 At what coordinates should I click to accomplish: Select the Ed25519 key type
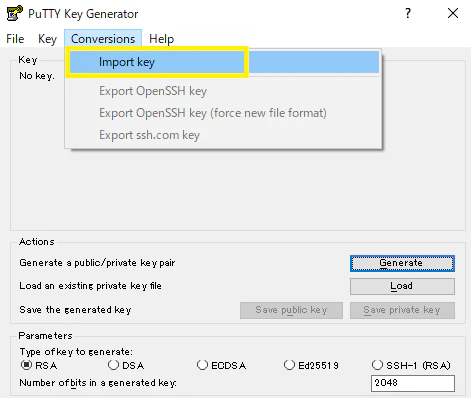tap(311, 365)
